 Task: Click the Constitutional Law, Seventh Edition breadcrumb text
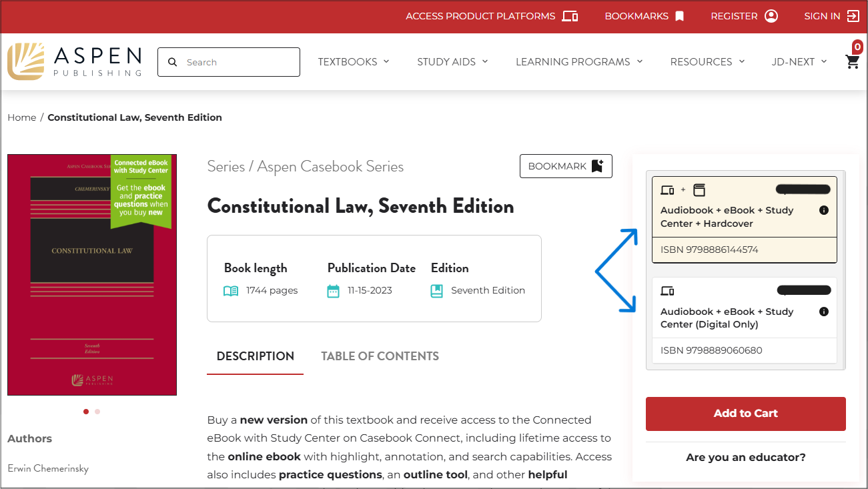tap(135, 117)
